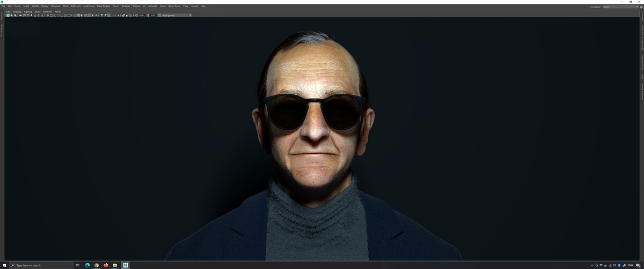Launch Google Chrome from the taskbar
This screenshot has width=644, height=269.
click(x=97, y=265)
